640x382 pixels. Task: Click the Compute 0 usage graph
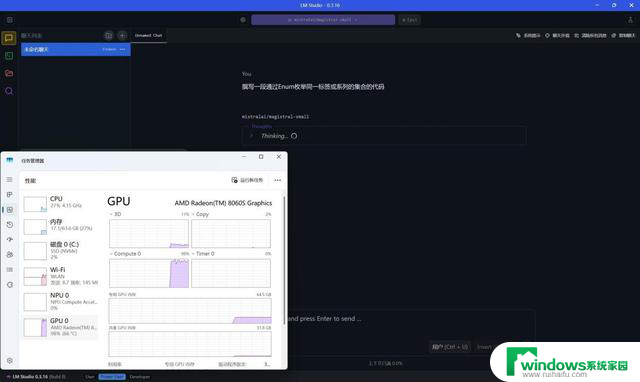tap(149, 273)
